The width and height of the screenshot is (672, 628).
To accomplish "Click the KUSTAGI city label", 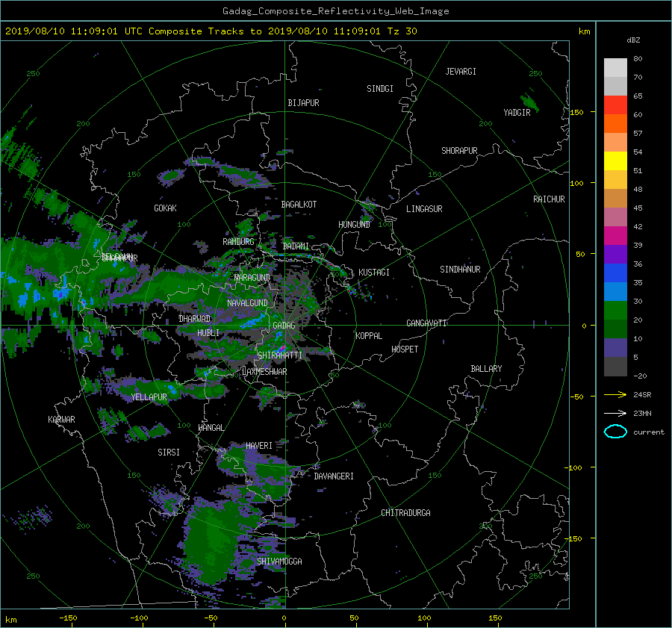I will coord(374,273).
